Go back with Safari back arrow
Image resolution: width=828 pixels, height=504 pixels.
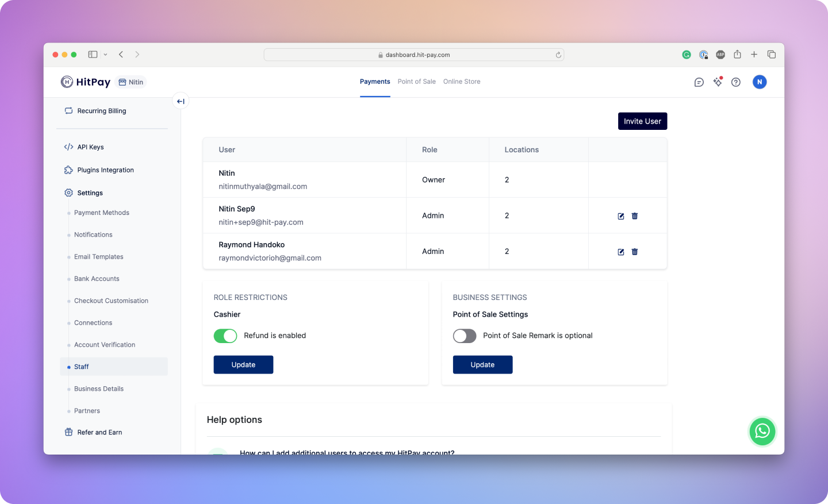pos(121,55)
